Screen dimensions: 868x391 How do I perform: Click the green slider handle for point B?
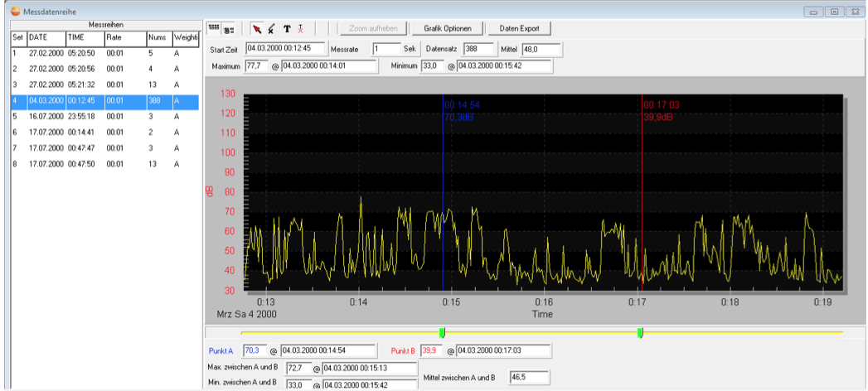pyautogui.click(x=640, y=332)
